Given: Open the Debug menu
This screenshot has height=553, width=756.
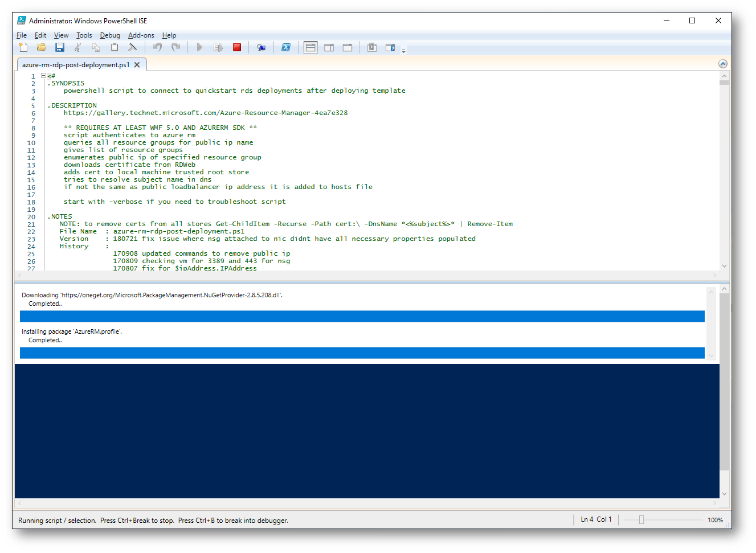Looking at the screenshot, I should point(110,35).
